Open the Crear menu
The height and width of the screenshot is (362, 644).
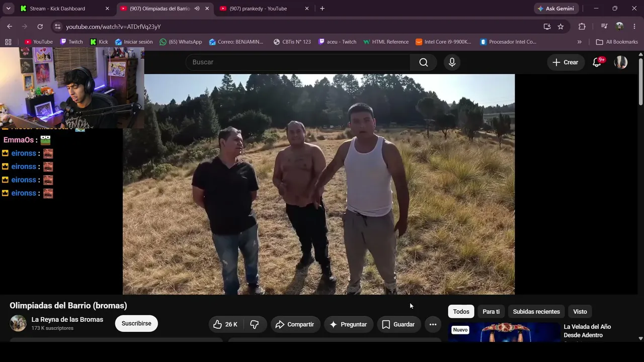(566, 62)
